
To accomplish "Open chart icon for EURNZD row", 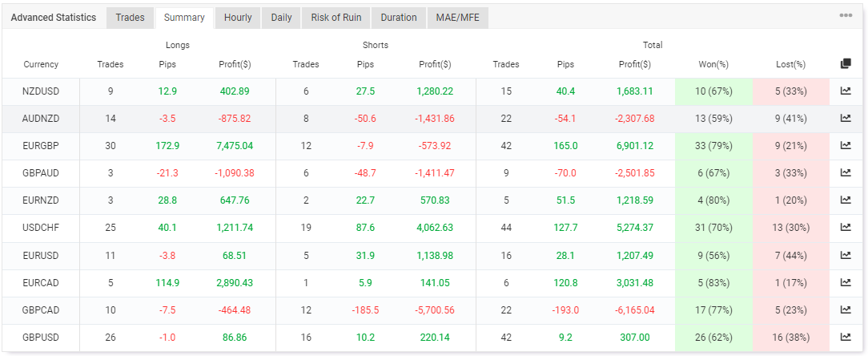I will [x=846, y=200].
